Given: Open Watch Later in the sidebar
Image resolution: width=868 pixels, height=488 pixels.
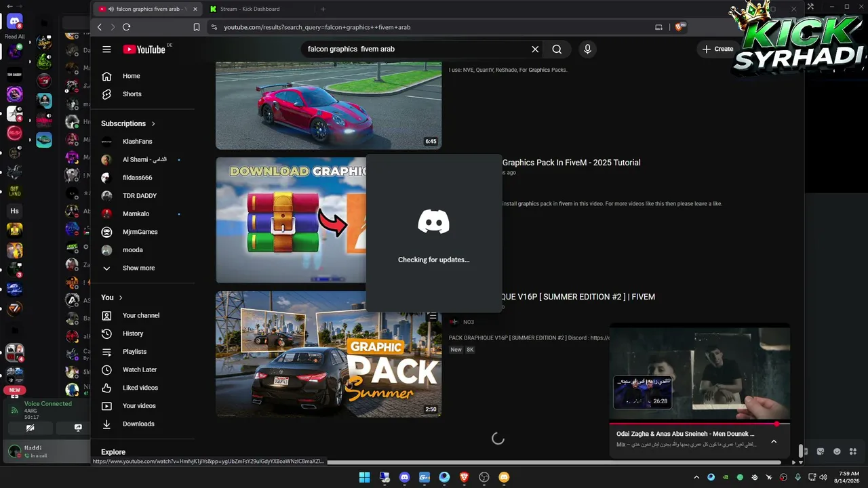Looking at the screenshot, I should click(x=140, y=369).
